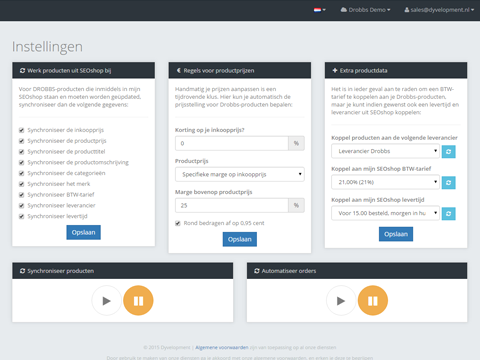Click the cloud icon beside Drobbs Demo

(344, 10)
